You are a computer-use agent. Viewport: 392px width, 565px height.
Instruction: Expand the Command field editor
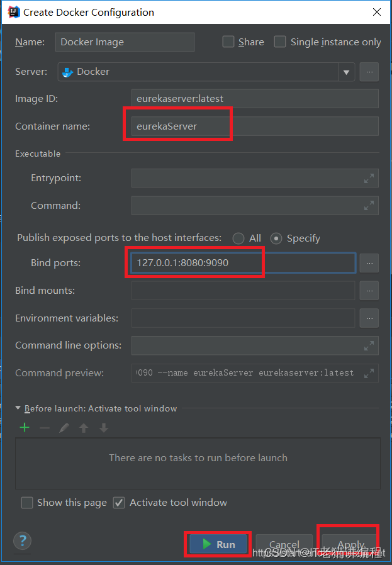pos(369,205)
